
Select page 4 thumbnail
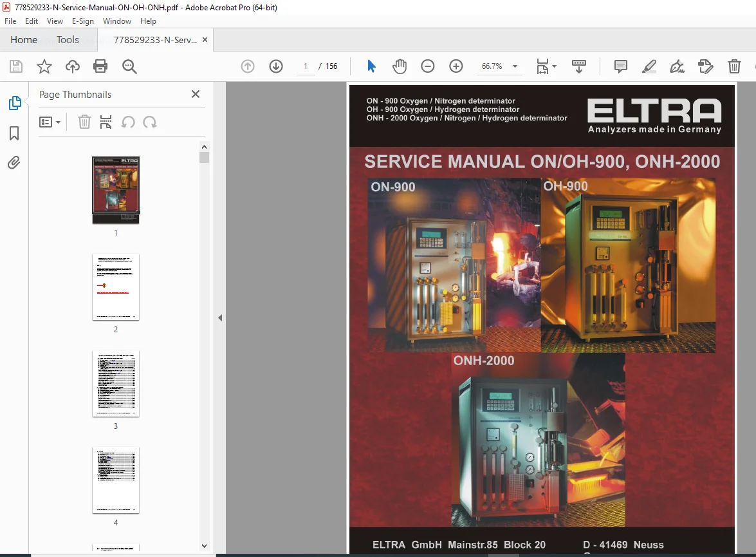[116, 480]
